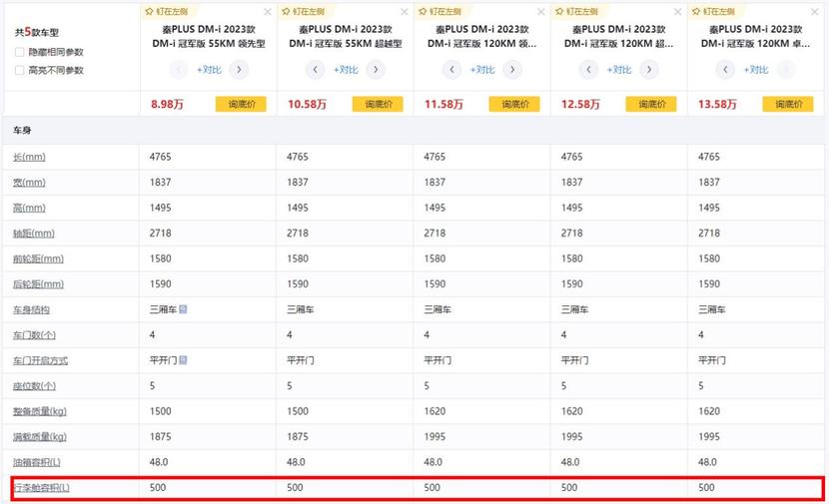Click 询底价 button for 12.58万 model
This screenshot has width=829, height=504.
click(651, 104)
